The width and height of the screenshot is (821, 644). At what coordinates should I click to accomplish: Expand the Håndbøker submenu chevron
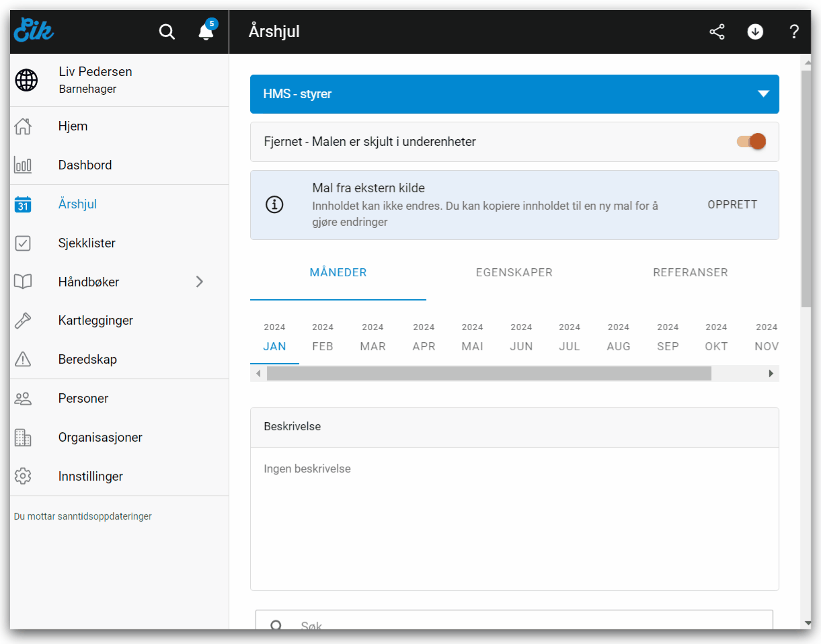[x=199, y=282]
